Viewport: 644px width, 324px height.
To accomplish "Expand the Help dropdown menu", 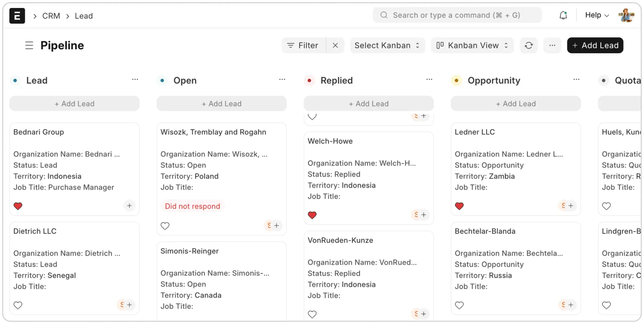I will point(597,15).
